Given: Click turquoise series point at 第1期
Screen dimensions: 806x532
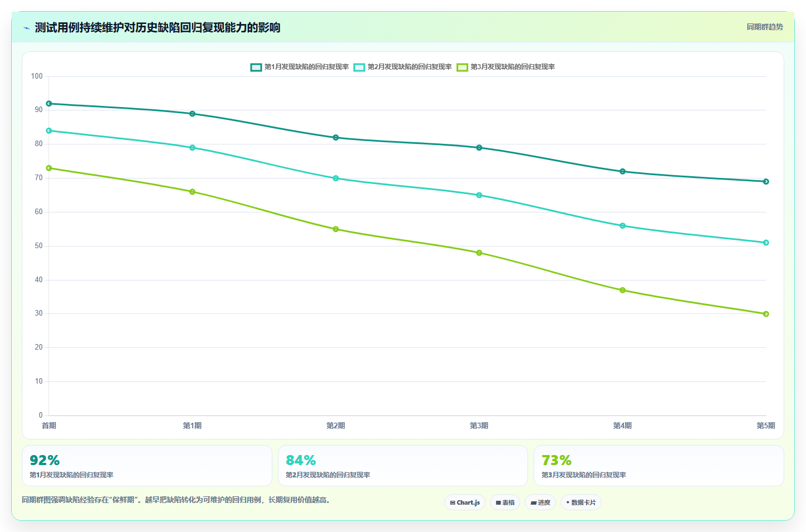Looking at the screenshot, I should 193,148.
